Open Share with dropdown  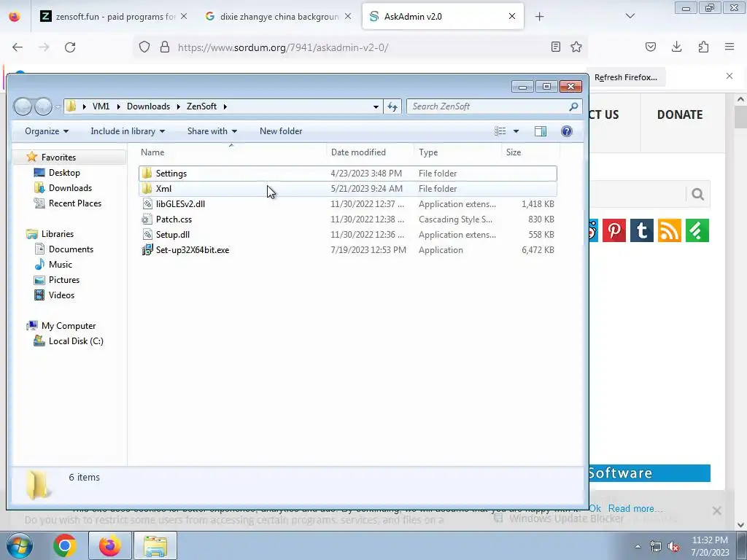[212, 131]
